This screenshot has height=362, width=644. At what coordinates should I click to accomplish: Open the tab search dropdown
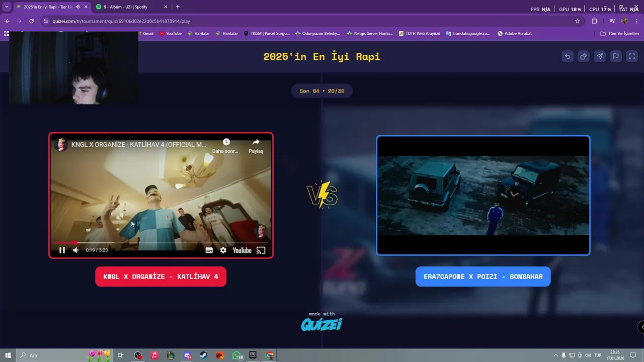[x=7, y=7]
